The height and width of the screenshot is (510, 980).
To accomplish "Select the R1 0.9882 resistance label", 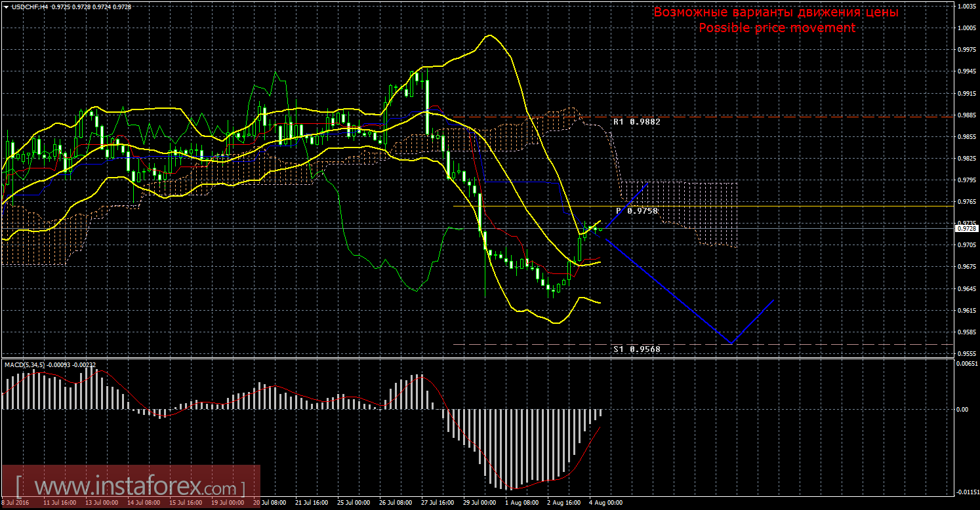I will point(637,122).
